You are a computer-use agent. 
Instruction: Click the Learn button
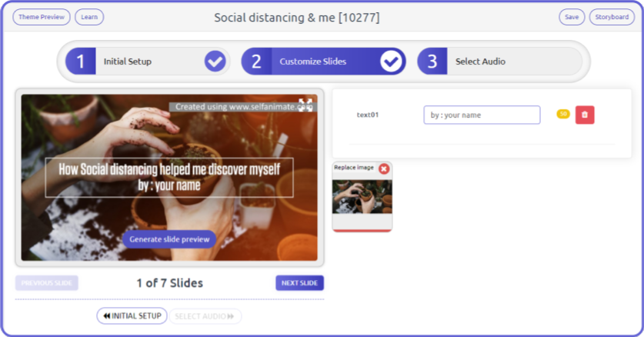point(89,17)
